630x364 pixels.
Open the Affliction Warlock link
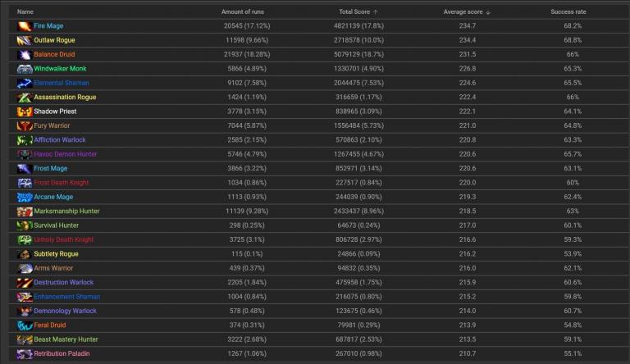60,140
